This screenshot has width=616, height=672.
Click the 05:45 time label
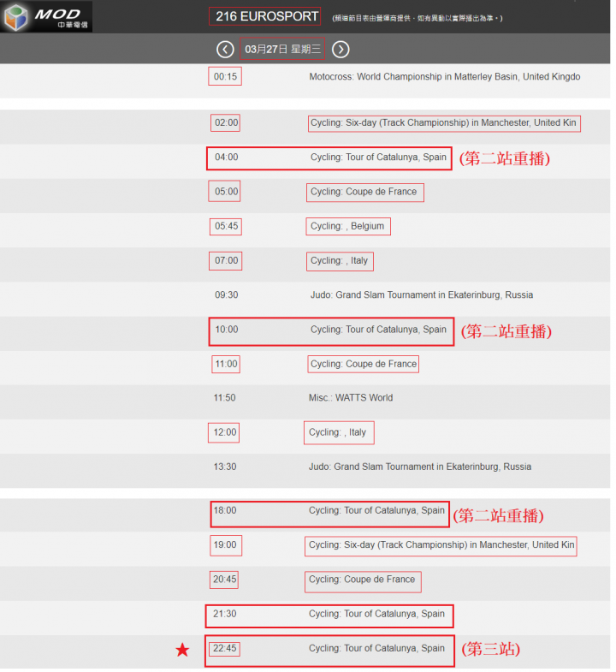point(226,226)
